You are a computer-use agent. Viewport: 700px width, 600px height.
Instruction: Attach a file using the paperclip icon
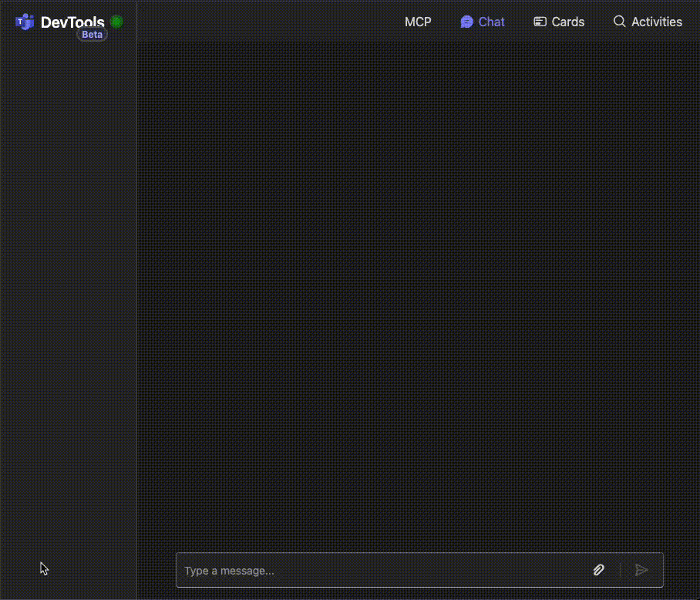598,570
